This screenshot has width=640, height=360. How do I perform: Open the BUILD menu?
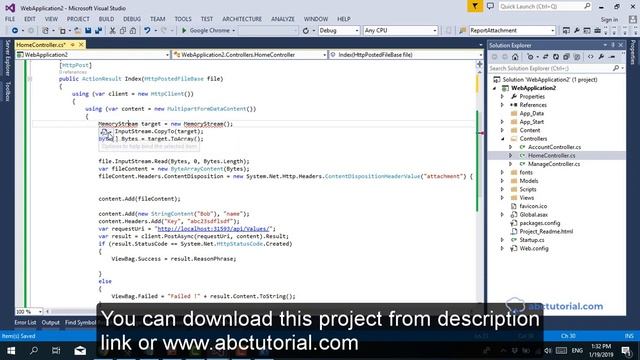coord(106,19)
